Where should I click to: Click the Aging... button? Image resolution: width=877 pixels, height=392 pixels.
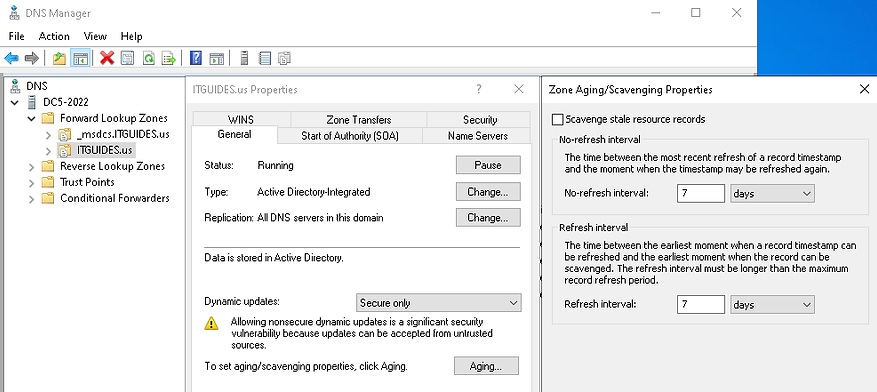(486, 366)
